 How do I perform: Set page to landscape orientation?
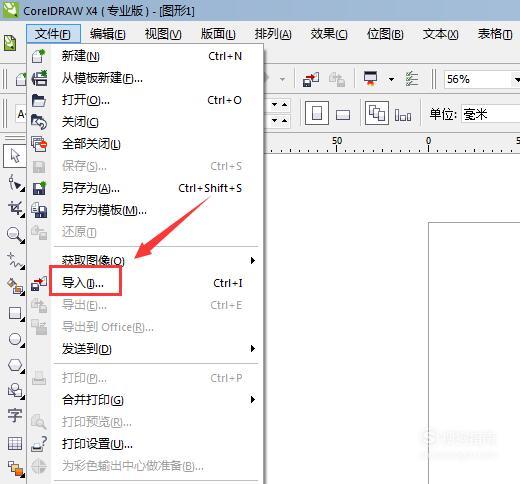343,115
